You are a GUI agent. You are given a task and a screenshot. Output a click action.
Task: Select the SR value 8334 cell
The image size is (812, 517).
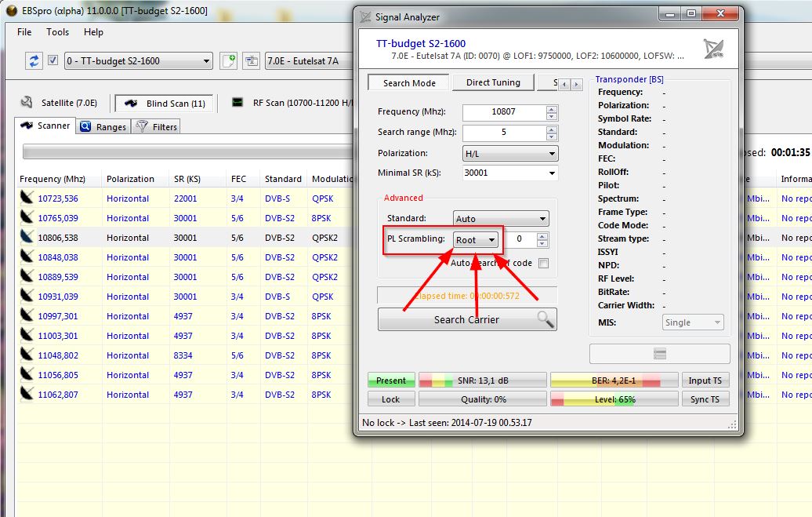tap(183, 355)
